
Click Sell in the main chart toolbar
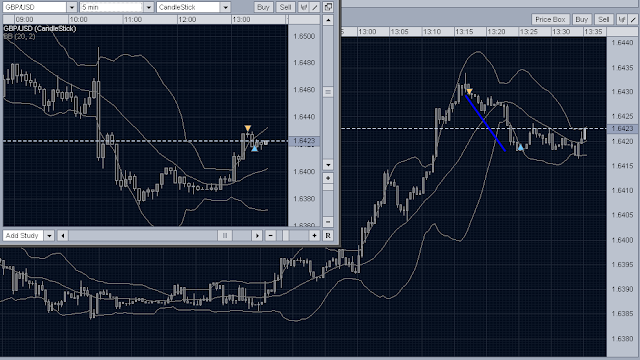pyautogui.click(x=603, y=19)
